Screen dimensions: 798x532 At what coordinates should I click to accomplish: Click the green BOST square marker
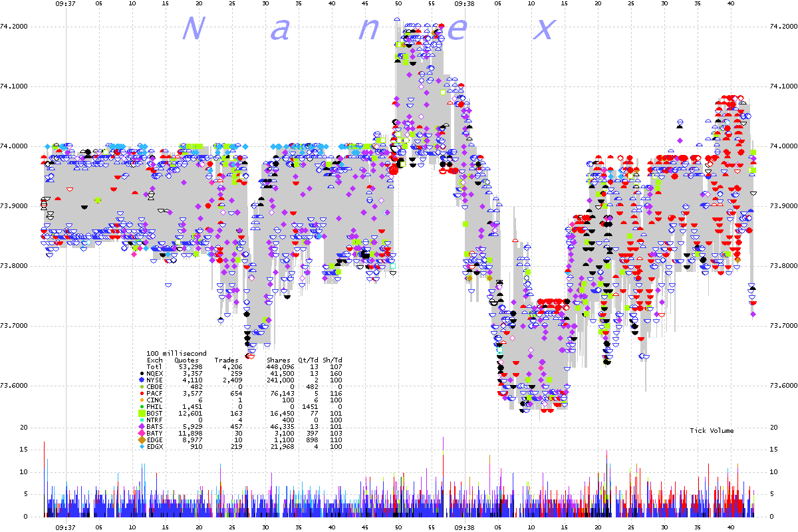tap(140, 414)
